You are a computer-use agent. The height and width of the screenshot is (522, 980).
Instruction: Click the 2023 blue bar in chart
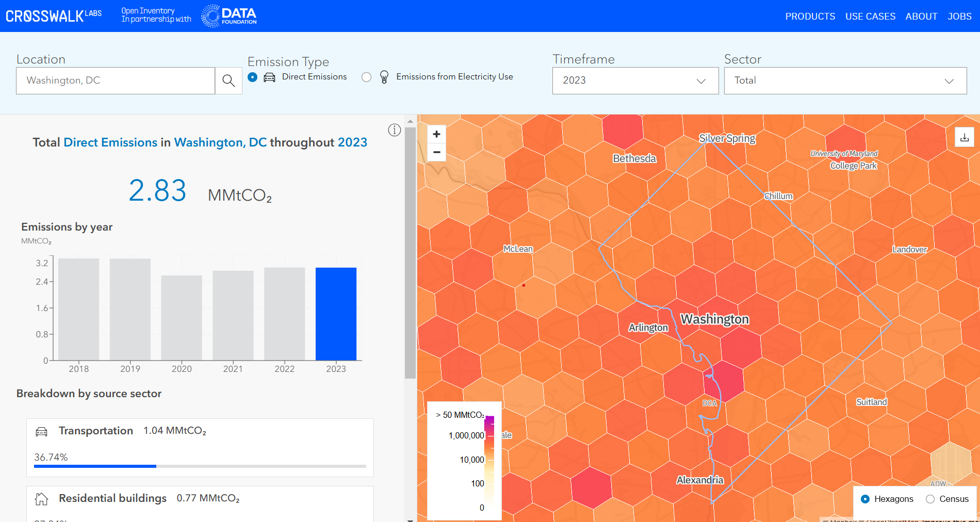tap(336, 314)
